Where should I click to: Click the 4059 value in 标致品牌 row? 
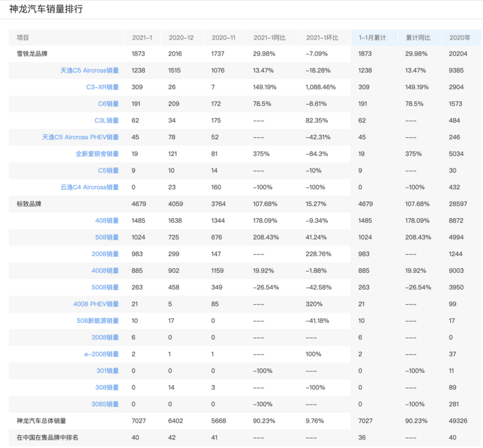pyautogui.click(x=175, y=204)
